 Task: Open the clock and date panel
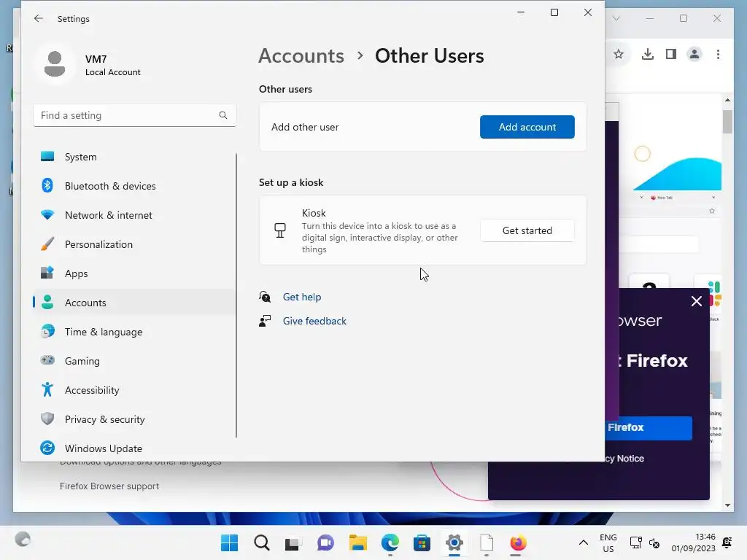coord(693,542)
